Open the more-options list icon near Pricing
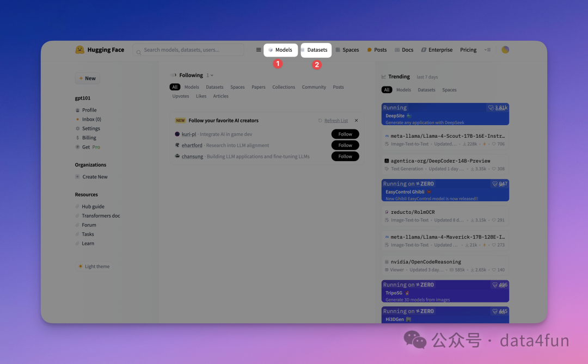 487,50
